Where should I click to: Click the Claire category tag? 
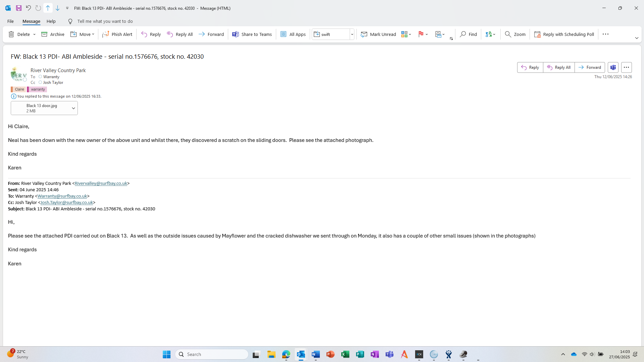(x=18, y=89)
